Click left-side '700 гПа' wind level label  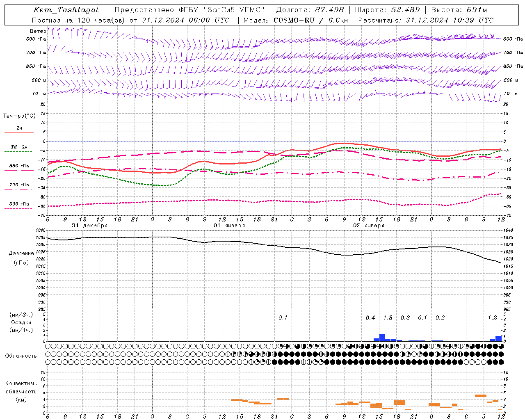(x=36, y=52)
